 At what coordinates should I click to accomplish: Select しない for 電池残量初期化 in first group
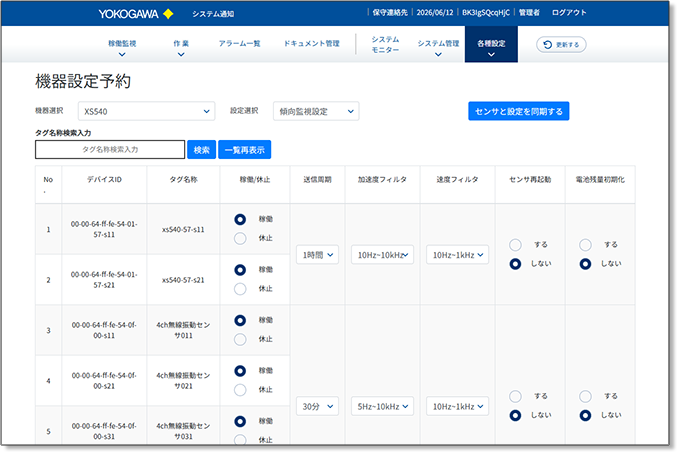(x=585, y=264)
